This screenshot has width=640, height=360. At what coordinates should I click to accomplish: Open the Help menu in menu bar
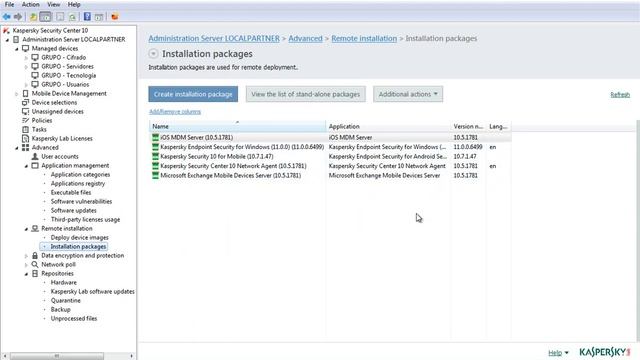(74, 4)
